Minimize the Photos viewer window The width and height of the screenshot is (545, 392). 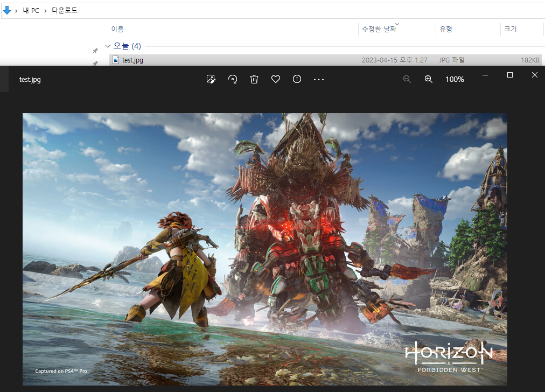point(485,75)
